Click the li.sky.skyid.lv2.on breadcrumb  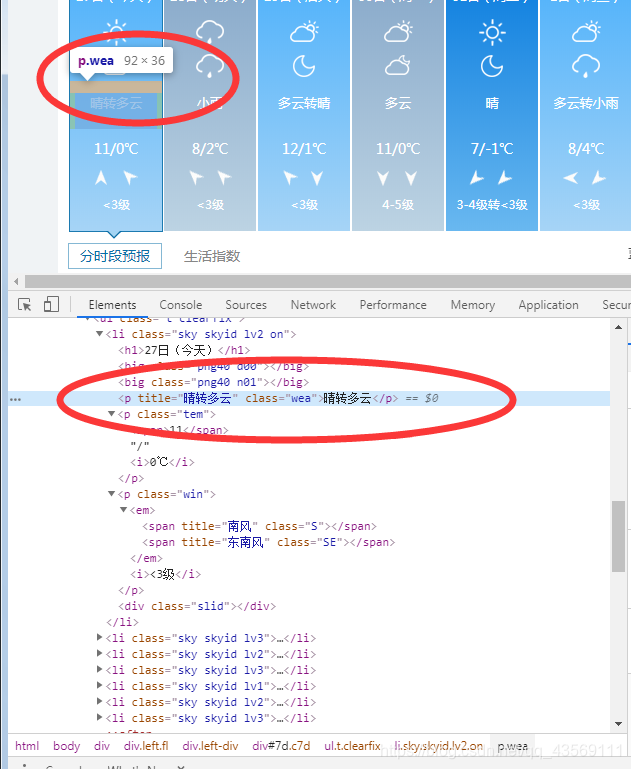click(439, 746)
